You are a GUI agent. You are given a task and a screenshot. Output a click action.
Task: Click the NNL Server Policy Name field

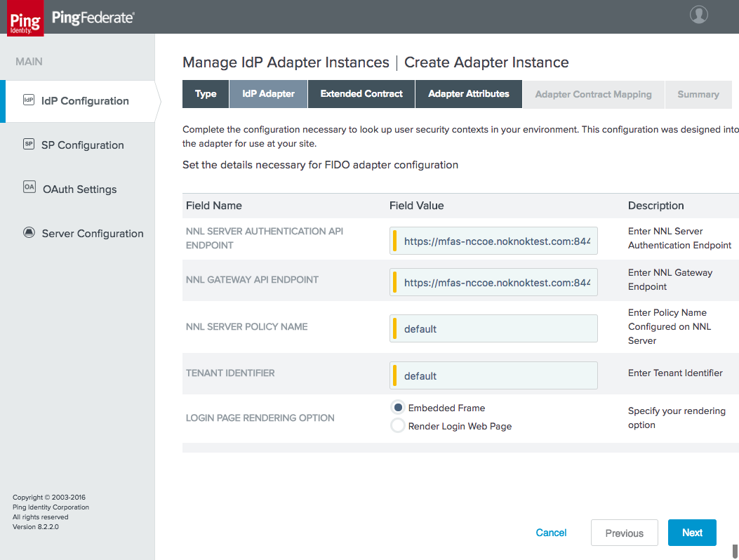point(493,328)
